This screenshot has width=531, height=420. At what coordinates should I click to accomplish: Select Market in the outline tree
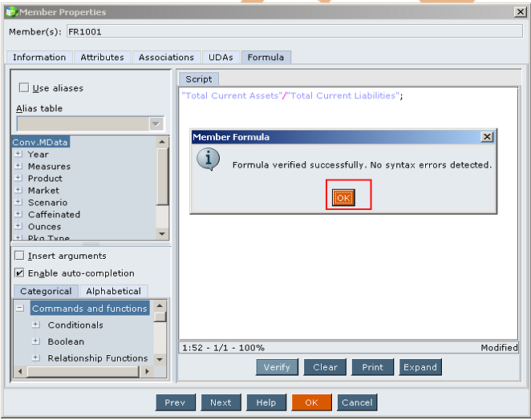[43, 190]
